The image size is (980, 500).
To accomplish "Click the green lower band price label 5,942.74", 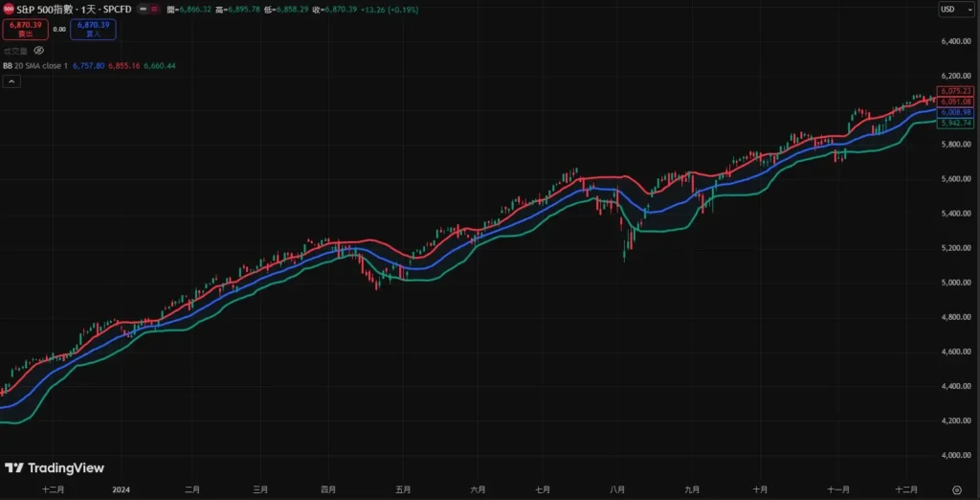I will (x=955, y=123).
